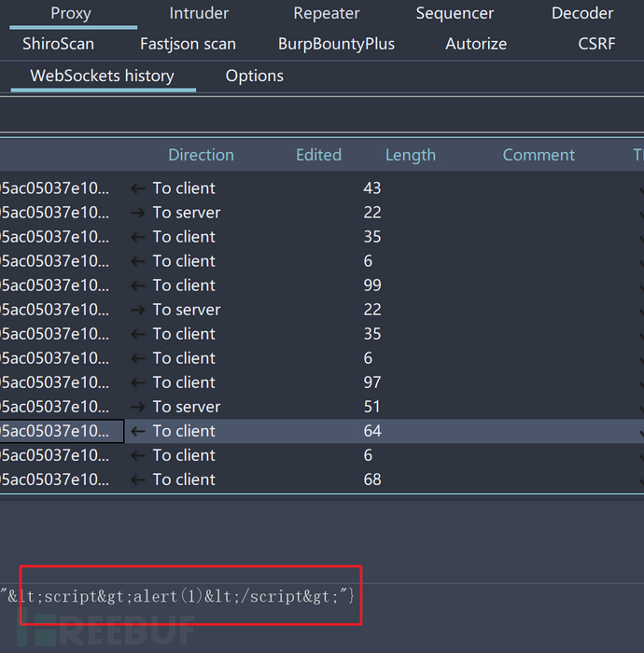Sort messages by Direction column
This screenshot has height=653, width=644.
[201, 155]
